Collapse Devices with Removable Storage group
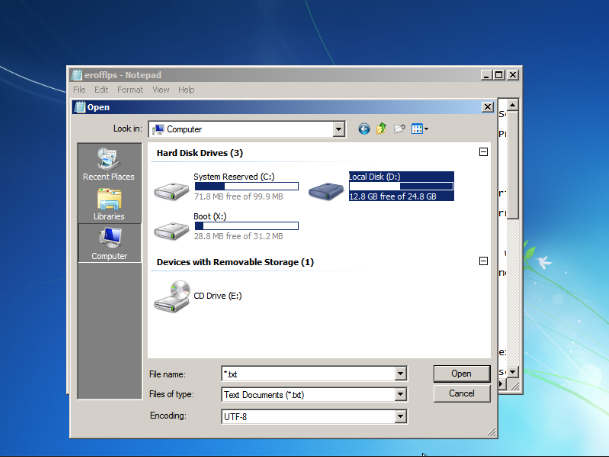The height and width of the screenshot is (457, 609). click(483, 261)
